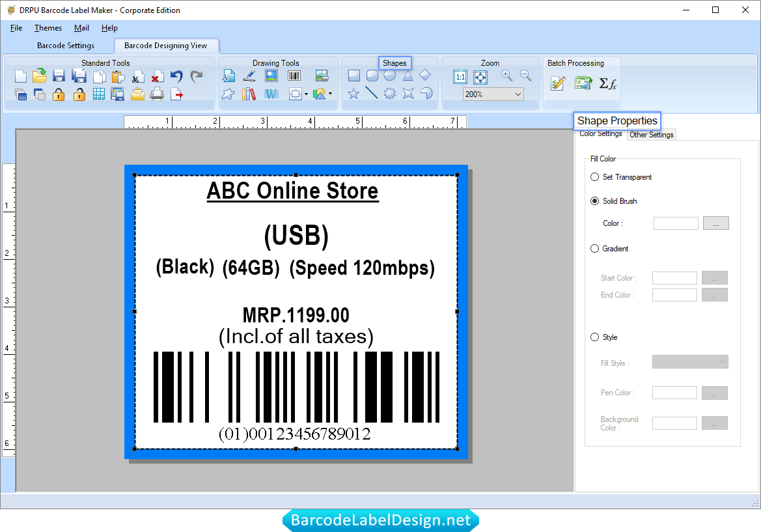Open the 200% zoom level dropdown
This screenshot has height=532, width=761.
coord(518,94)
